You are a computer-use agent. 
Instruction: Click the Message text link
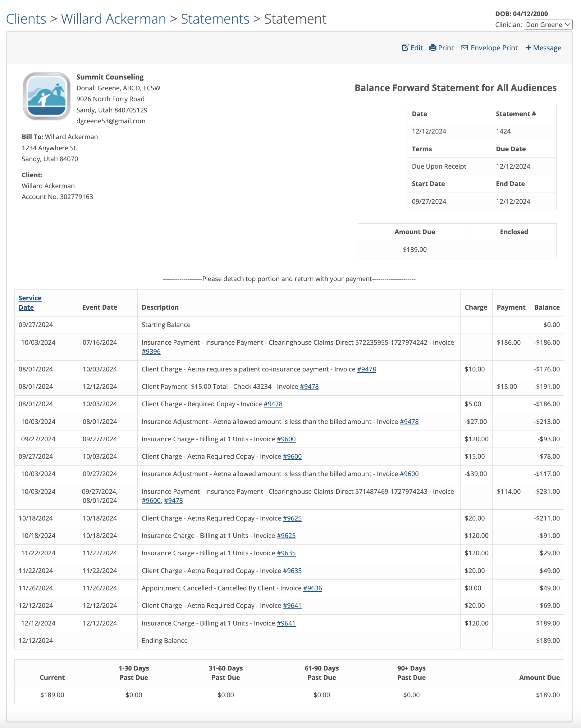coord(547,48)
